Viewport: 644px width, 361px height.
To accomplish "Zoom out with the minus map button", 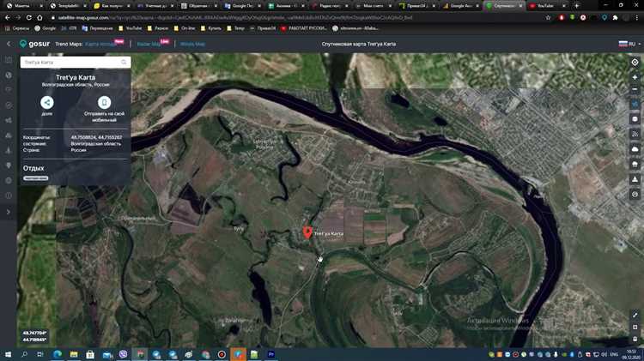I will point(635,90).
